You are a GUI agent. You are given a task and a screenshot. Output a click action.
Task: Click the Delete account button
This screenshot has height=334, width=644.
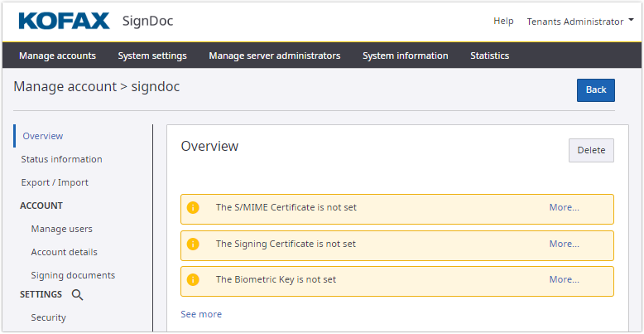(x=591, y=150)
